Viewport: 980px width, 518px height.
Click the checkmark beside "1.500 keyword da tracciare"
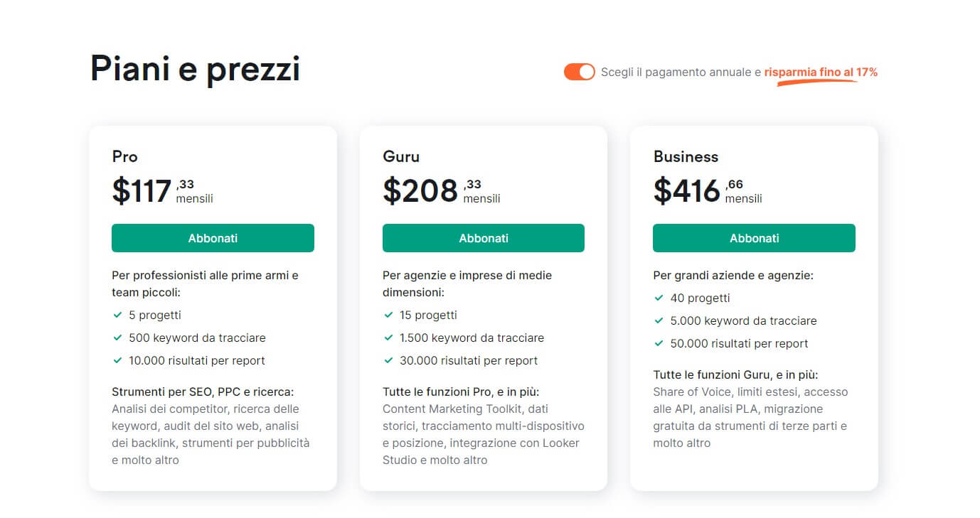point(388,338)
